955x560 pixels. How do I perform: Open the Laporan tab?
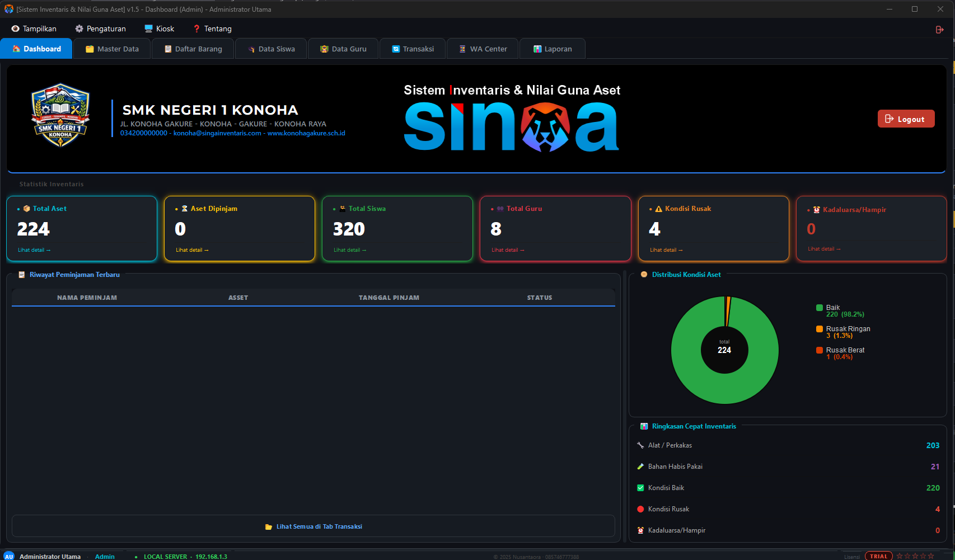[553, 49]
